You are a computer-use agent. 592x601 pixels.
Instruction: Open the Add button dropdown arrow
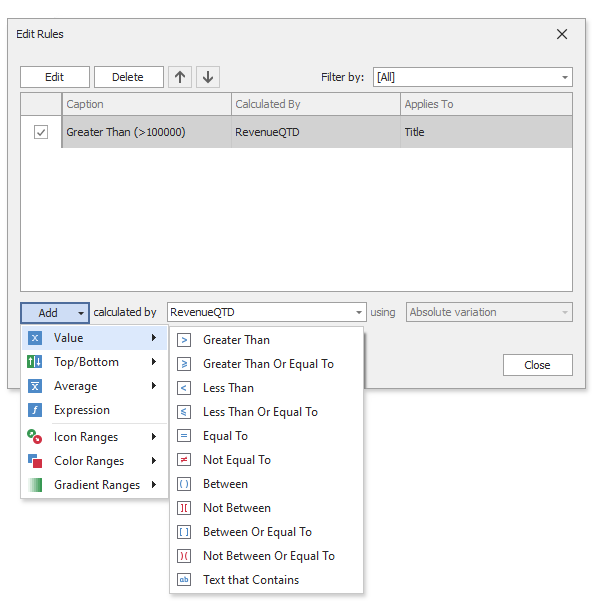[x=80, y=313]
